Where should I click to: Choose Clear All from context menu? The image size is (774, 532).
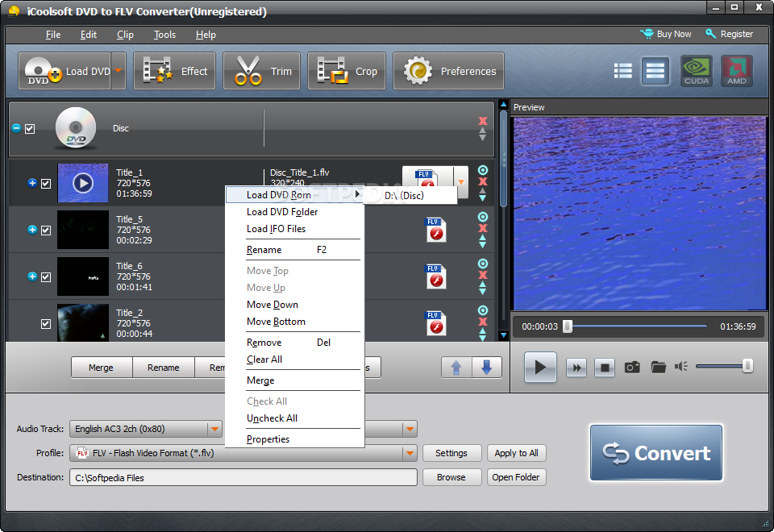coord(295,360)
